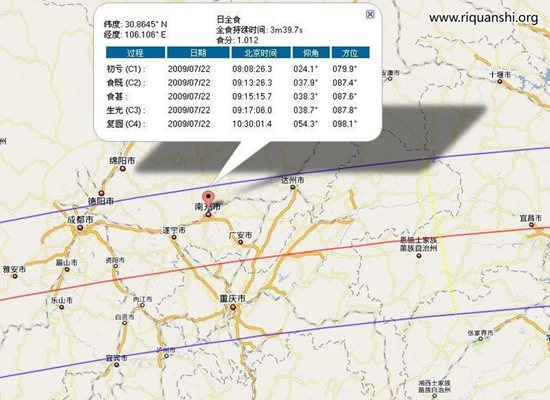
Task: Click the Chengdu city marker
Action: (80, 228)
